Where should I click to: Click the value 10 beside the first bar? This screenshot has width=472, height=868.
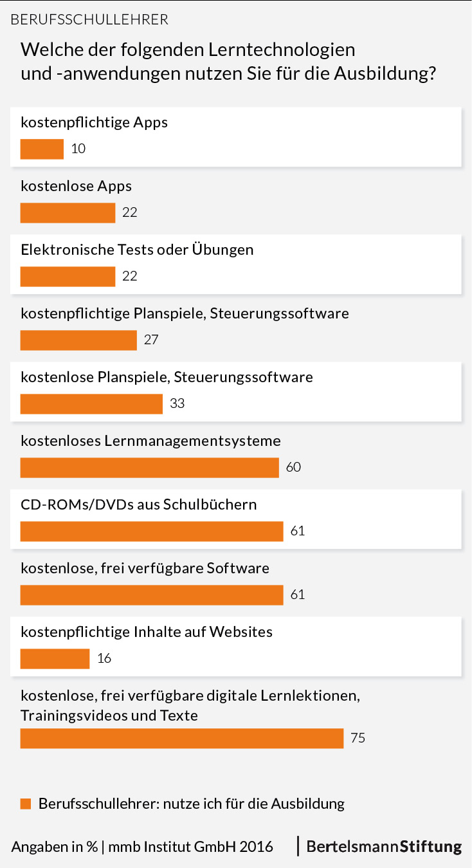tap(78, 149)
